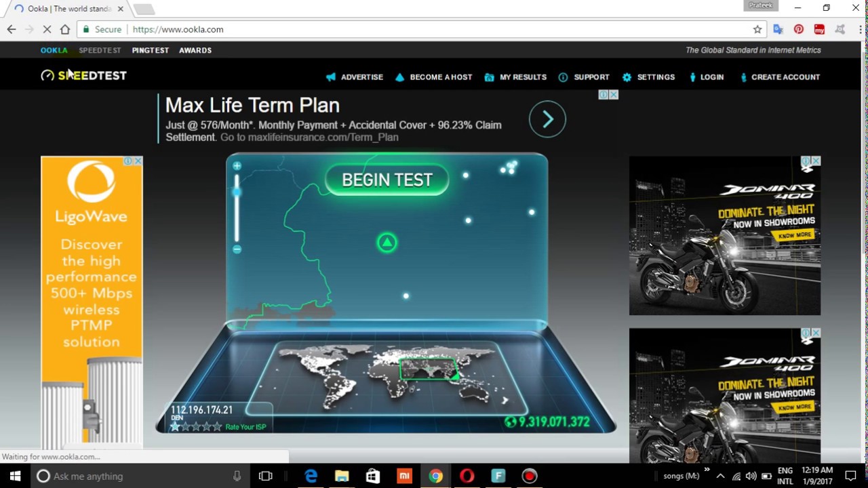The image size is (868, 488).
Task: Zoom in on the server map
Action: 237,166
